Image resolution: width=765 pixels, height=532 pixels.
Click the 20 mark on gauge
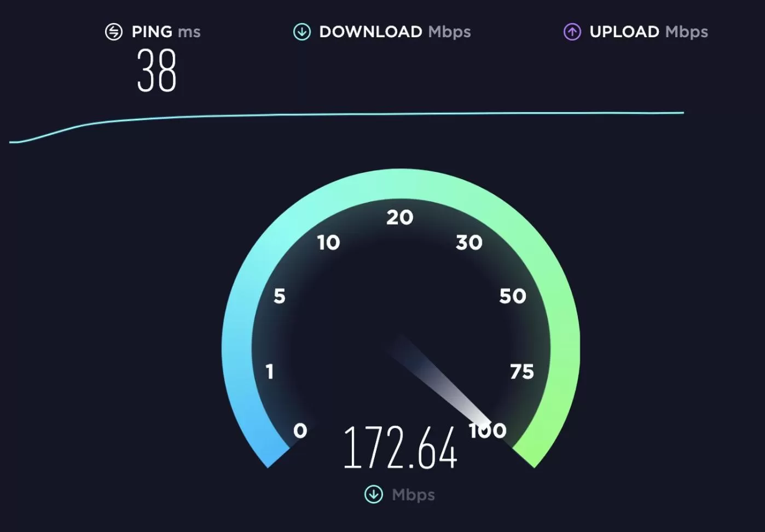[400, 217]
